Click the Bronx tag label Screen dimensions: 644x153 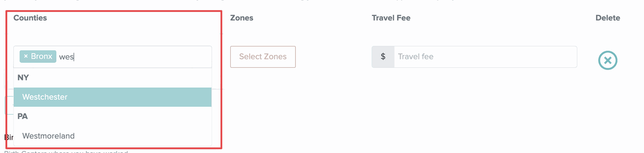(x=42, y=56)
